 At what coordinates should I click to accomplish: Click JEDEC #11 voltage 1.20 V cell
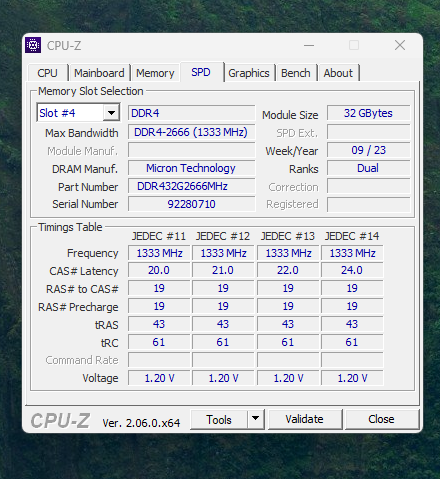coord(159,378)
